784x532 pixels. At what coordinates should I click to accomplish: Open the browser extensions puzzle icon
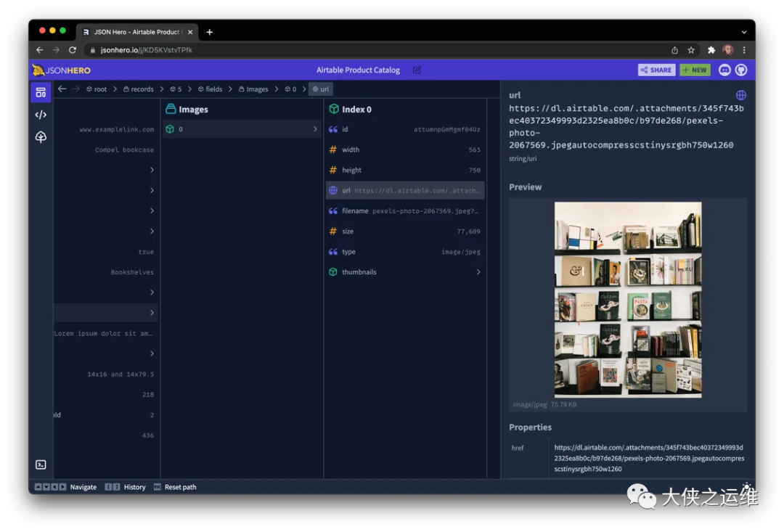coord(711,50)
